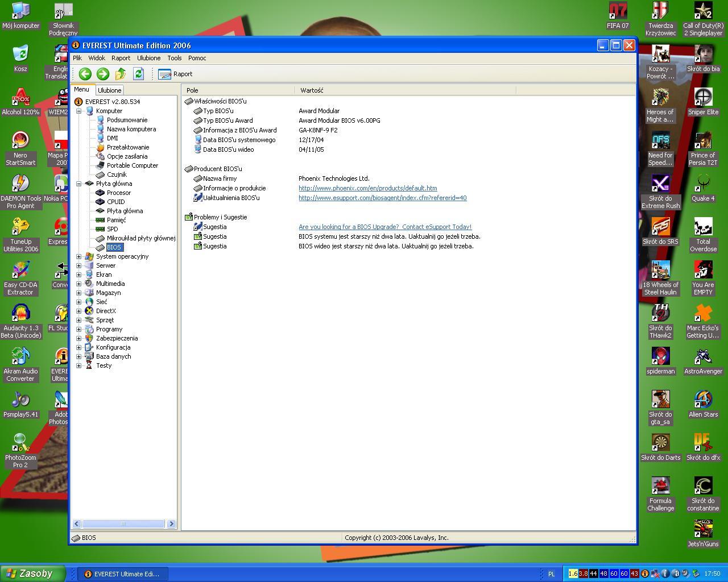Open the Plik menu
Image resolution: width=728 pixels, height=582 pixels.
click(77, 58)
